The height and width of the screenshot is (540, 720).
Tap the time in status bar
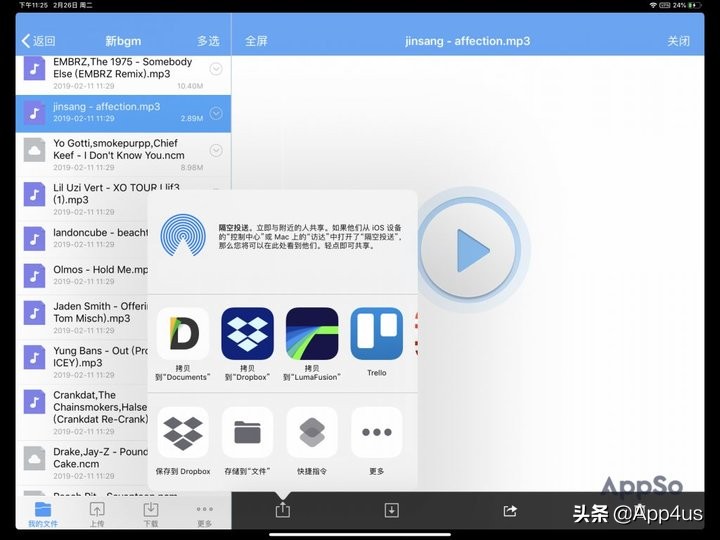[x=34, y=5]
